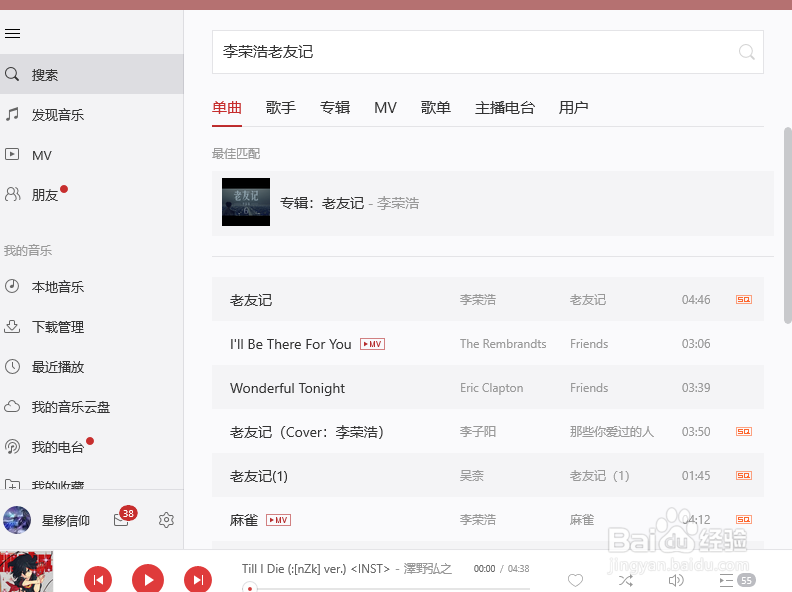Switch to the MV results tab

(385, 108)
